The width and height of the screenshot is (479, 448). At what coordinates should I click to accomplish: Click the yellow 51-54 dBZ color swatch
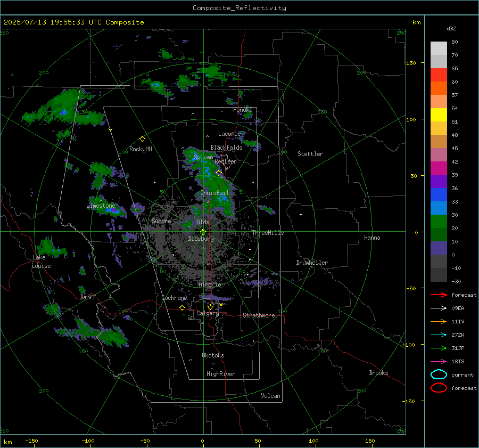(439, 115)
